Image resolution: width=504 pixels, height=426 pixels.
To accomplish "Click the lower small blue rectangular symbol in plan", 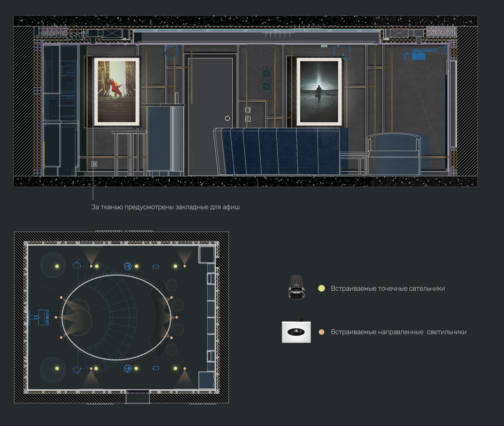I will point(156,368).
